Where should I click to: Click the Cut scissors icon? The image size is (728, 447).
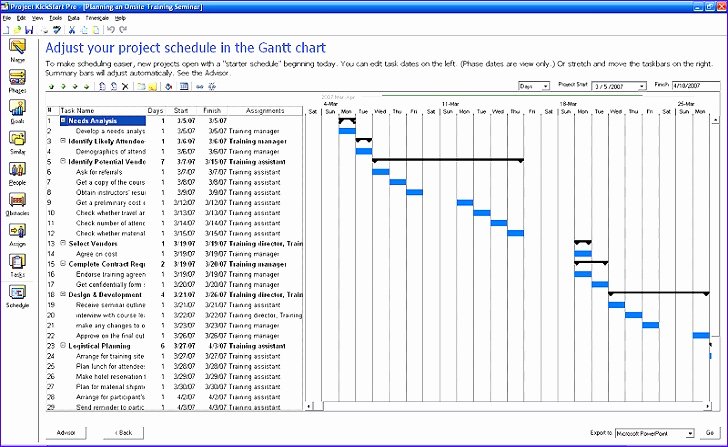pyautogui.click(x=72, y=30)
